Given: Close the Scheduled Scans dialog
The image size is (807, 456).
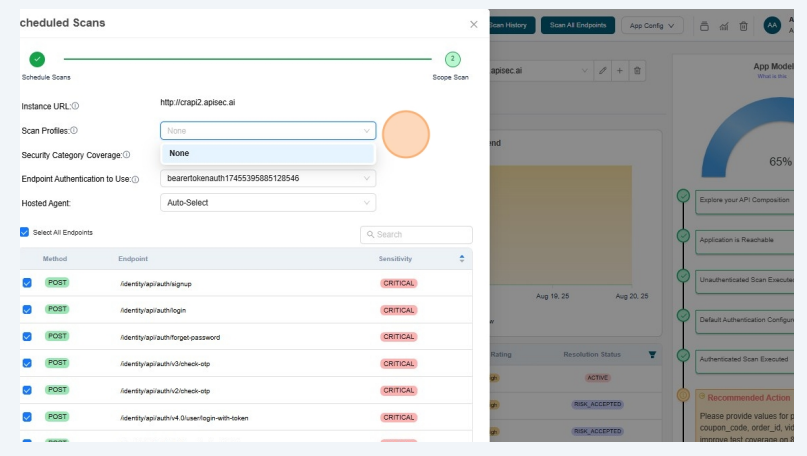Looking at the screenshot, I should pyautogui.click(x=473, y=24).
